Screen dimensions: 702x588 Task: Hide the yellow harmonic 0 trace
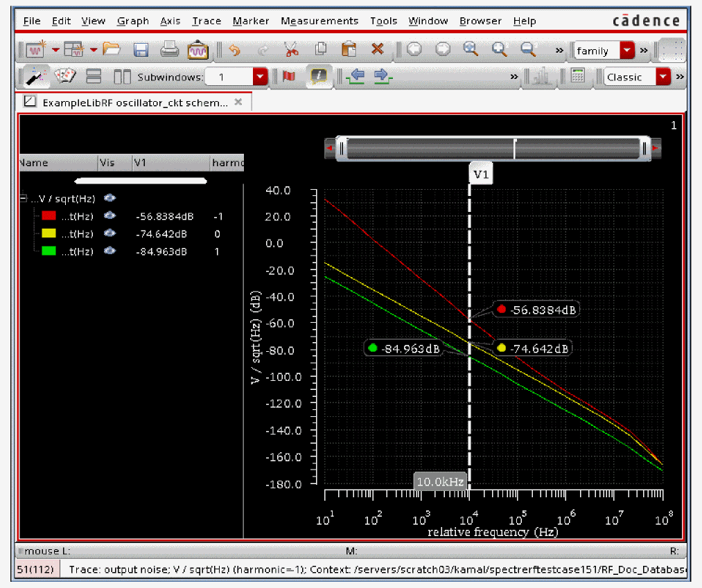tap(109, 234)
